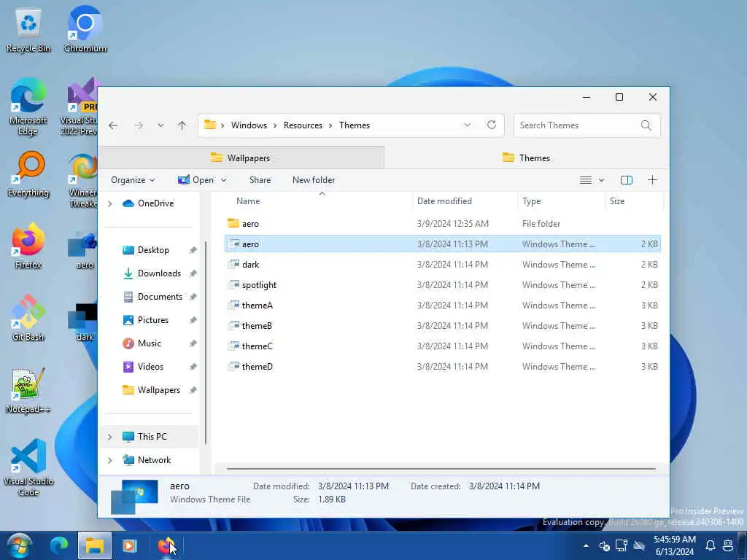The width and height of the screenshot is (747, 560).
Task: Go up one folder level
Action: coord(182,125)
